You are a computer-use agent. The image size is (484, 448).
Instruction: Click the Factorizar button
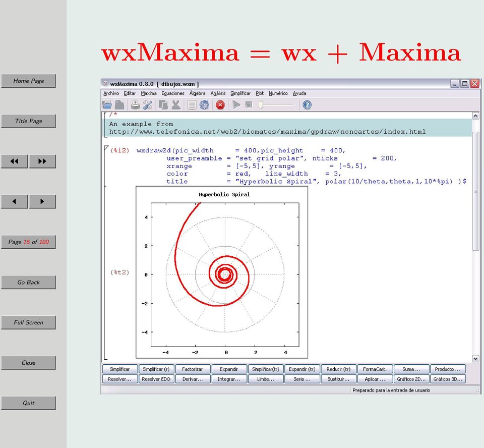click(193, 369)
